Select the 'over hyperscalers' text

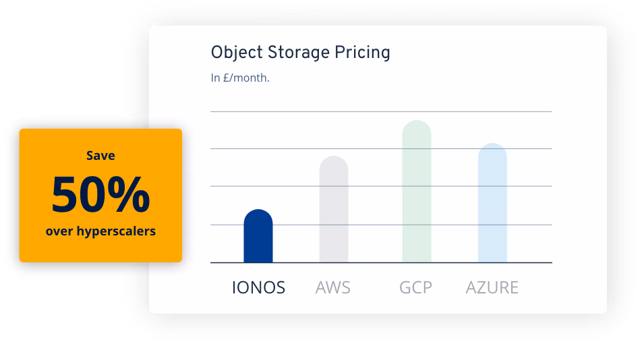click(x=100, y=231)
